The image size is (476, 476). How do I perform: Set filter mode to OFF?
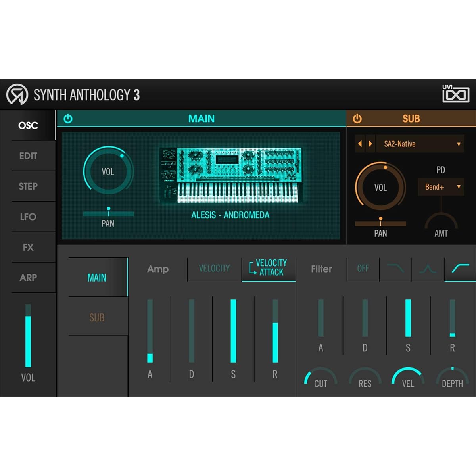click(x=363, y=269)
